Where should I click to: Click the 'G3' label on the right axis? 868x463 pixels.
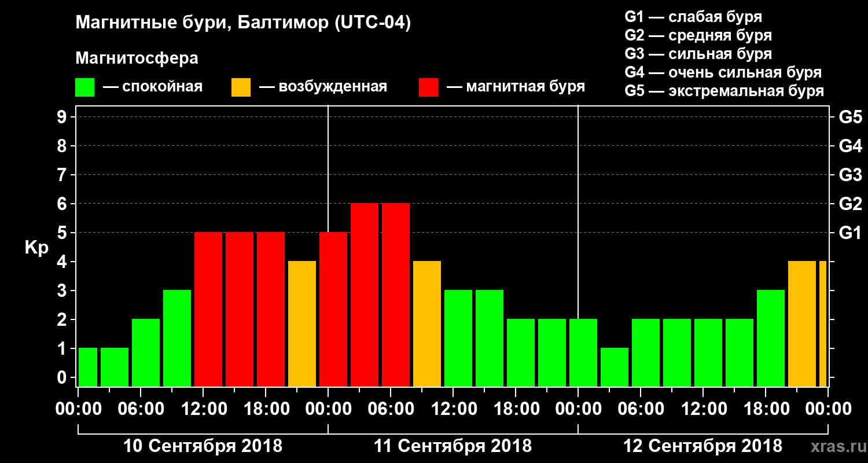coord(851,175)
